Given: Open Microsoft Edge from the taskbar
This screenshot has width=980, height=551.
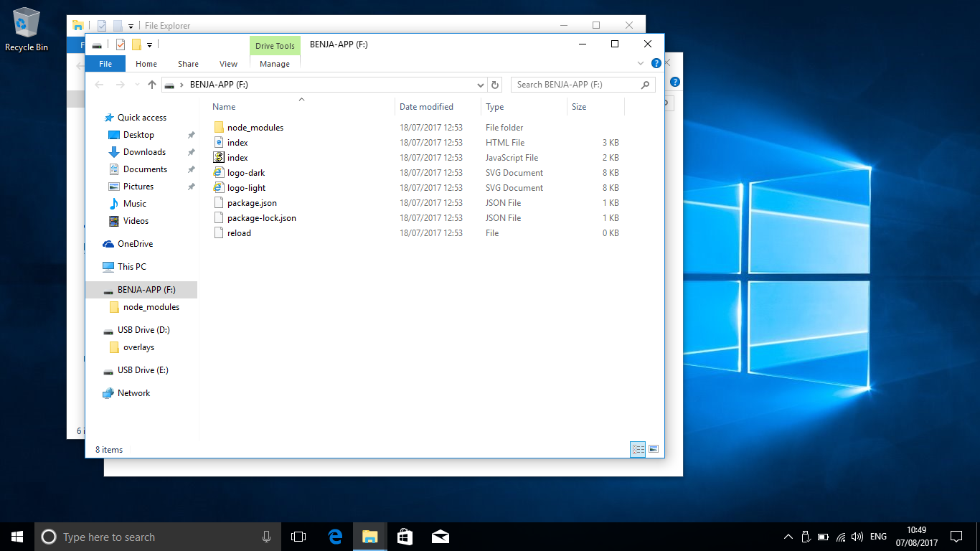Looking at the screenshot, I should 335,537.
